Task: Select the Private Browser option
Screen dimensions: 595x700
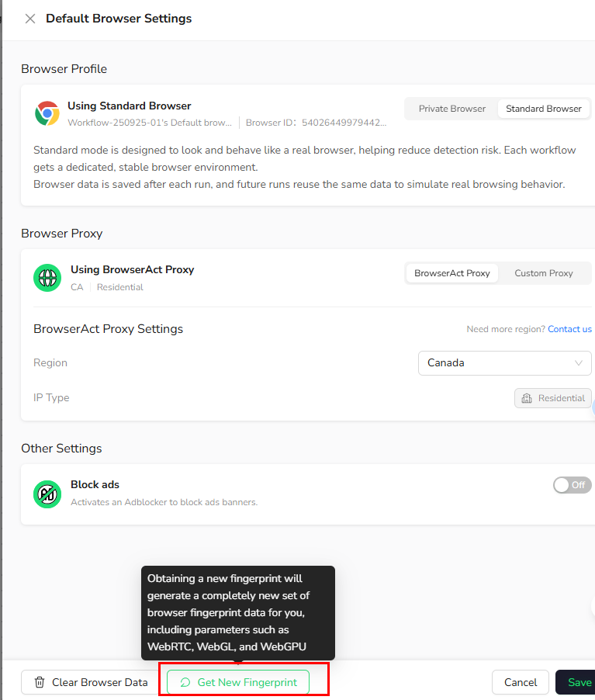Action: tap(451, 109)
